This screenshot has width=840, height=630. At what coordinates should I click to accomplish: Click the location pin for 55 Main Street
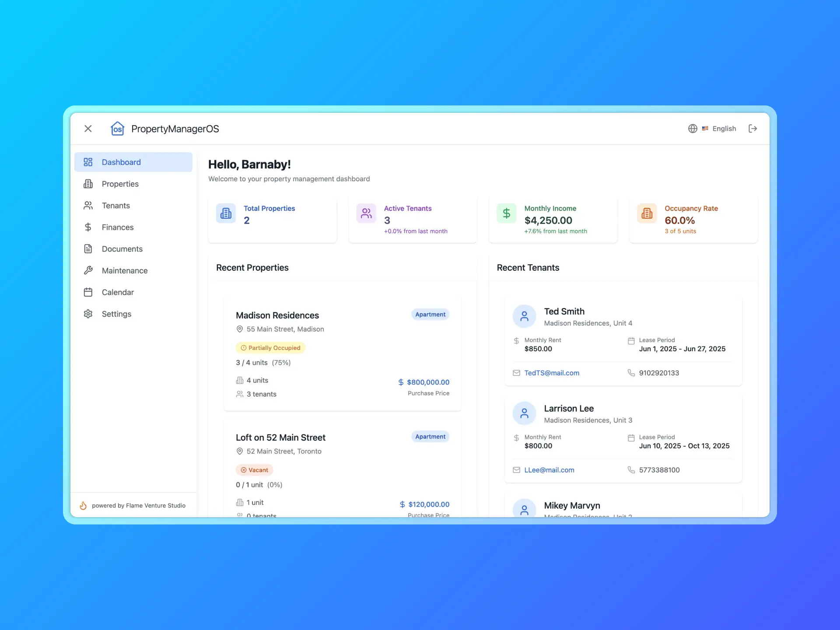click(x=240, y=329)
